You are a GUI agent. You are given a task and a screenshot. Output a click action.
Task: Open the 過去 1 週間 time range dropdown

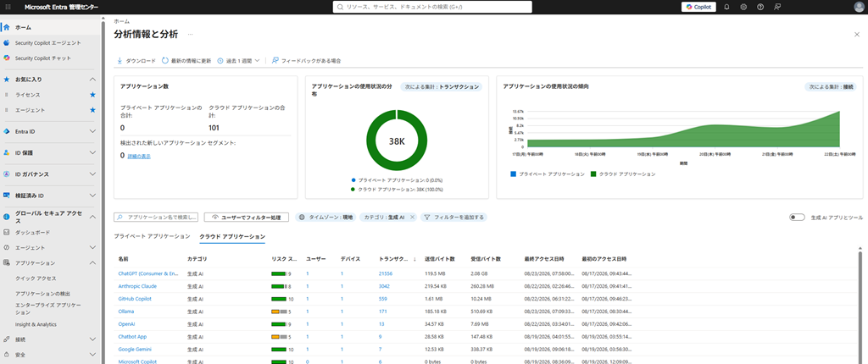(x=238, y=61)
